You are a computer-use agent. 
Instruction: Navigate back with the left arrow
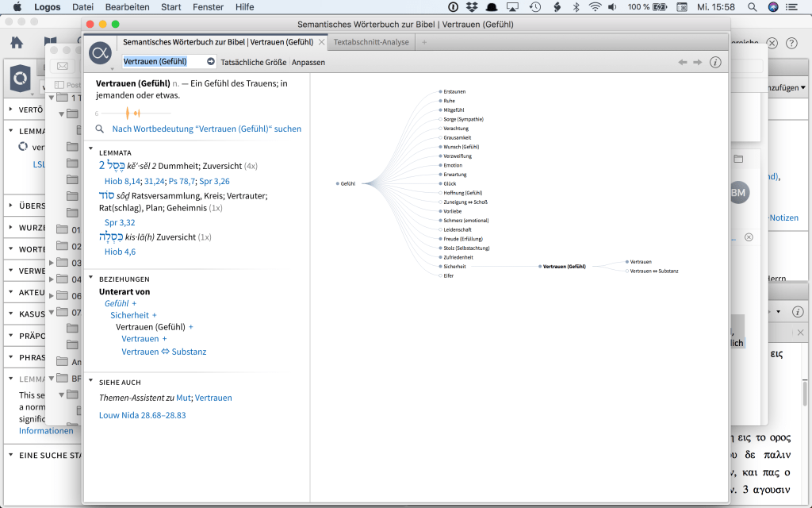[682, 62]
